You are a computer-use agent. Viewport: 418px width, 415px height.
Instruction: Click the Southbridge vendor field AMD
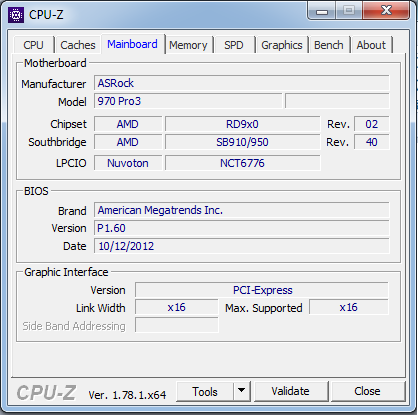(128, 142)
